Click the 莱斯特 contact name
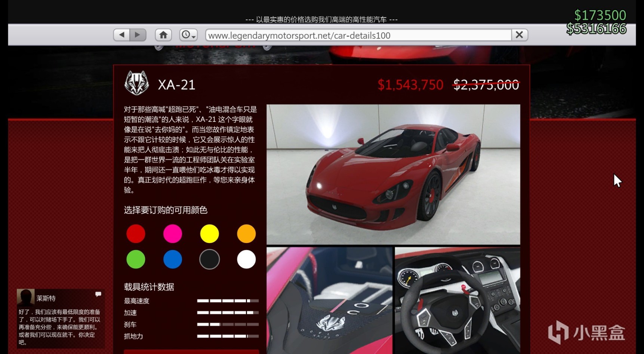The height and width of the screenshot is (354, 644). pyautogui.click(x=46, y=298)
